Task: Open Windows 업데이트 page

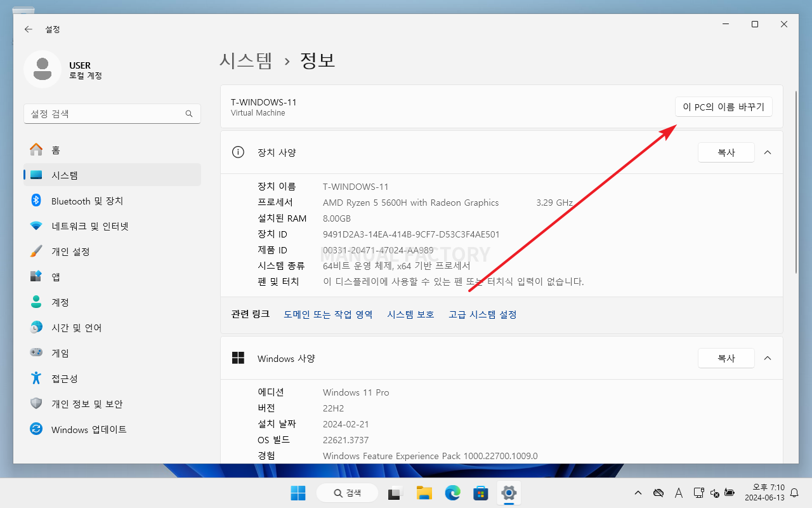Action: (112, 429)
